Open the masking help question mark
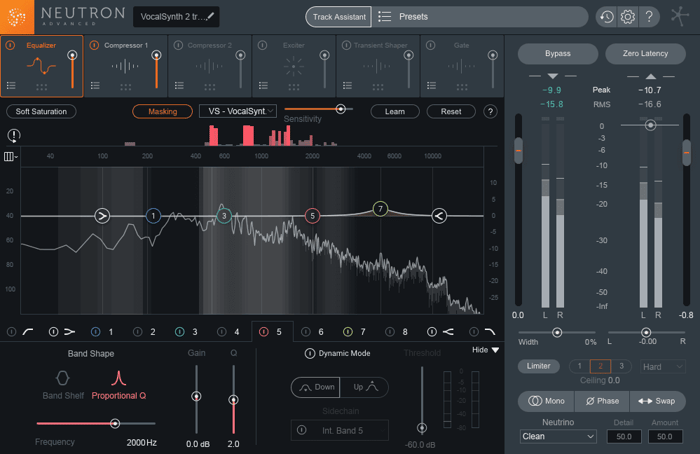Viewport: 700px width, 454px height. [490, 112]
